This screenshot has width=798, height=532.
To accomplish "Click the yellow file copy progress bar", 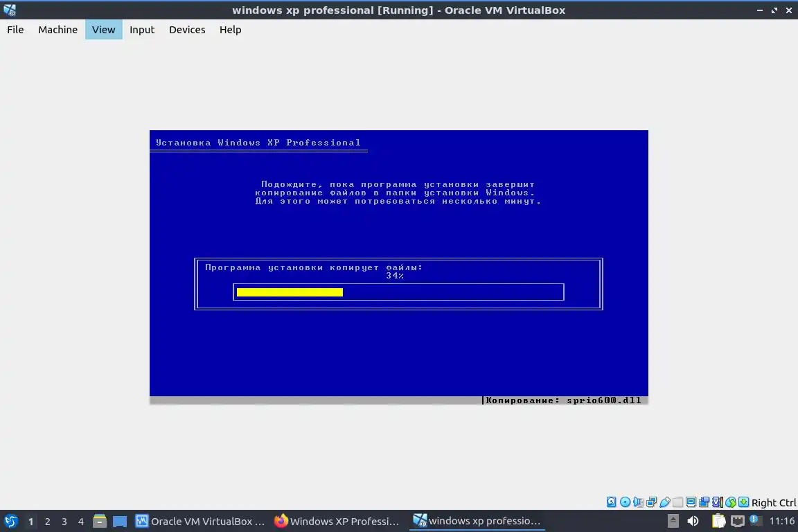I will tap(290, 292).
